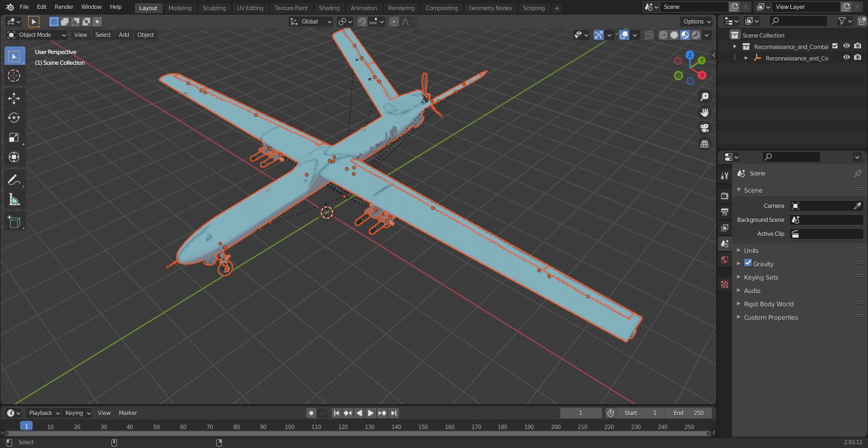Open the File menu
Image resolution: width=868 pixels, height=448 pixels.
pyautogui.click(x=24, y=7)
